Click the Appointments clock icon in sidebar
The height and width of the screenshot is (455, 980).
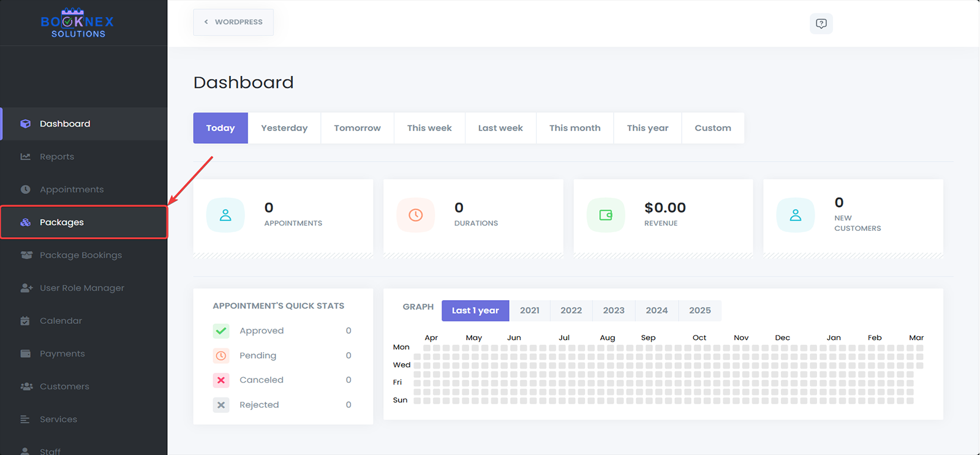coord(25,190)
